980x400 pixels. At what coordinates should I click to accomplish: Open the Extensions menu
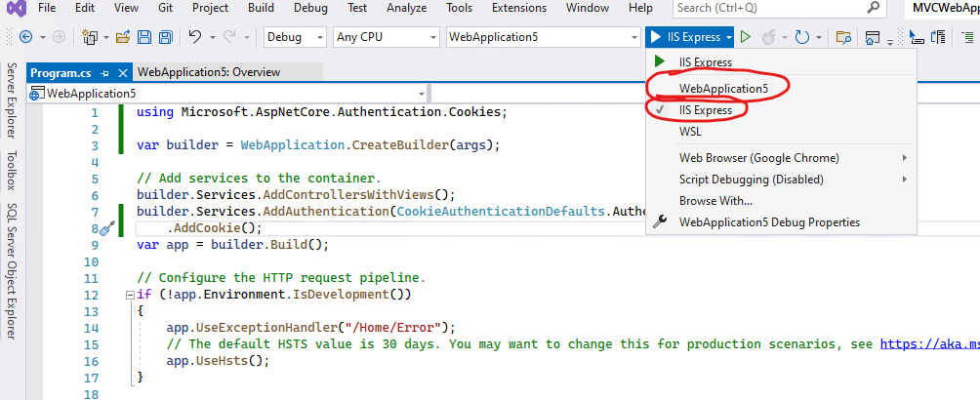coord(519,8)
